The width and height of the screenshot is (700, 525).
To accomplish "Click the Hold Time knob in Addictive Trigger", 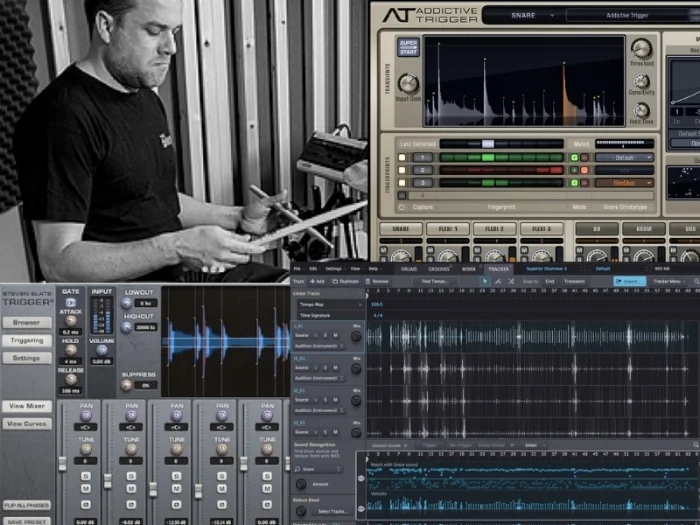I will point(642,110).
